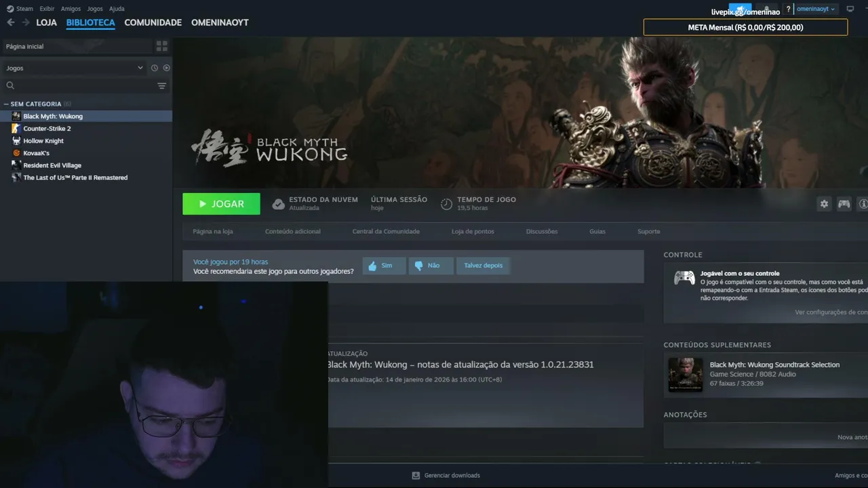The width and height of the screenshot is (868, 488).
Task: Select The Last of Us Parte II Remastered
Action: tap(86, 178)
